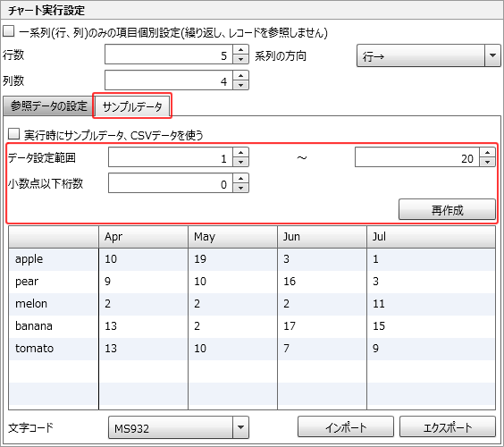Click the 小数点以下桁数 field showing 0

pyautogui.click(x=171, y=183)
